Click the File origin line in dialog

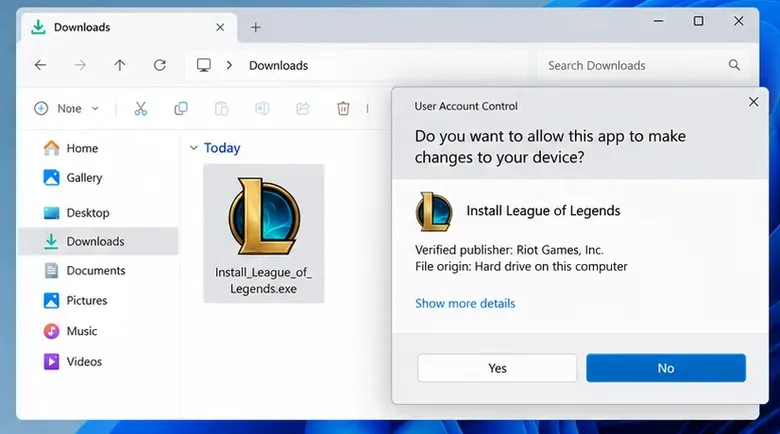click(521, 267)
